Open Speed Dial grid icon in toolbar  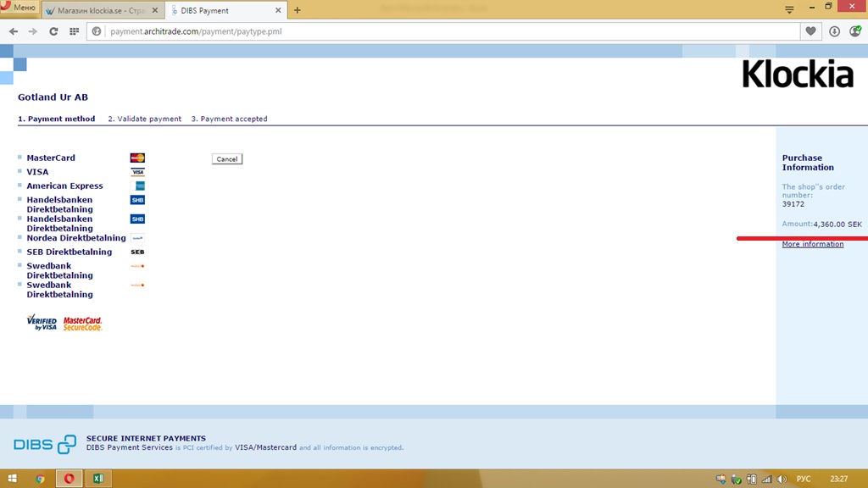(x=74, y=31)
